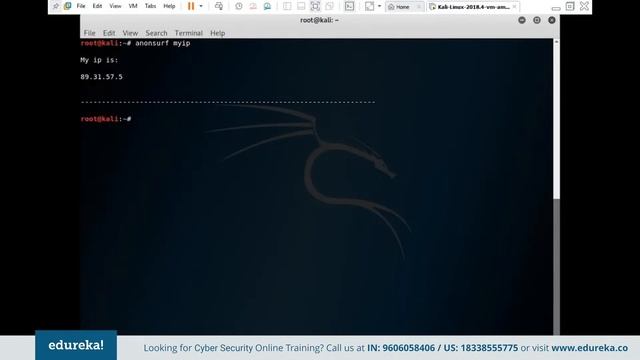Viewport: 640px width, 360px height.
Task: Restore the VMware window size
Action: [x=570, y=6]
